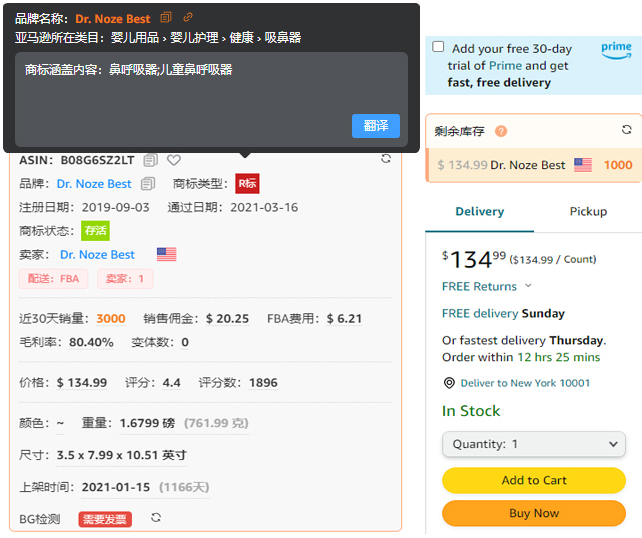Click the 30-day sales value 3000
The image size is (642, 538).
point(111,319)
